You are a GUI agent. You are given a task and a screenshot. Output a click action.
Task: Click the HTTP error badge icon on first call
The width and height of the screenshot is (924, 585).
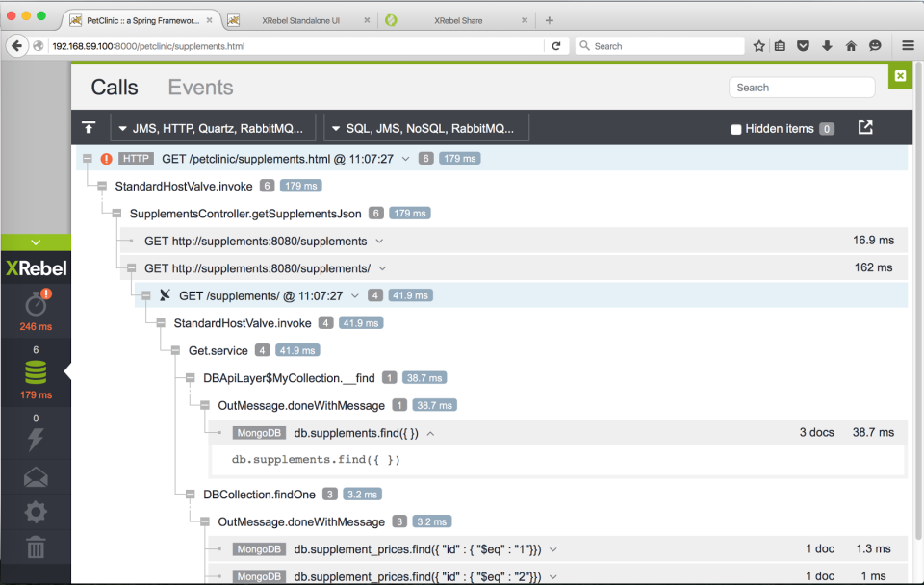[x=106, y=158]
